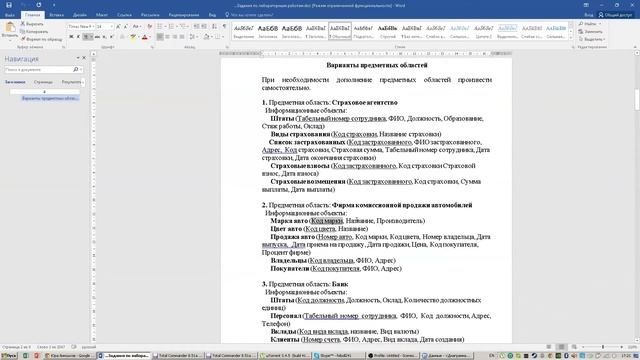Screen dimensions: 640x360
Task: Apply yellow text highlight color
Action: coord(133,37)
